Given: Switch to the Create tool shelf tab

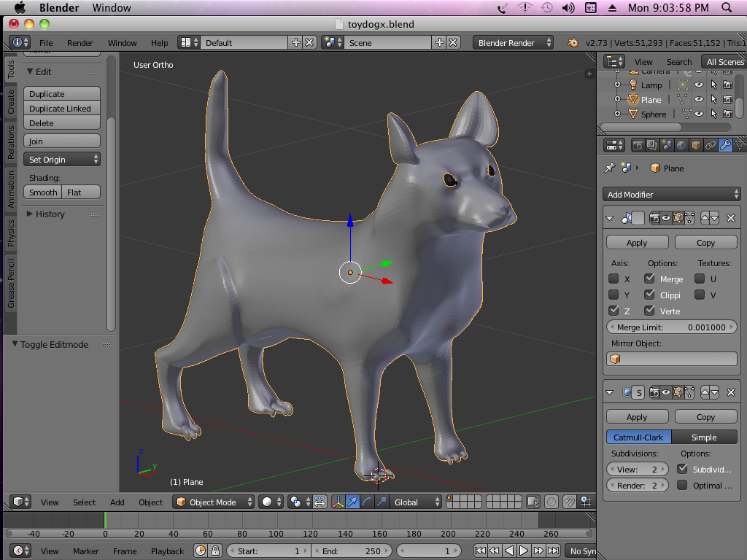Looking at the screenshot, I should tap(11, 102).
